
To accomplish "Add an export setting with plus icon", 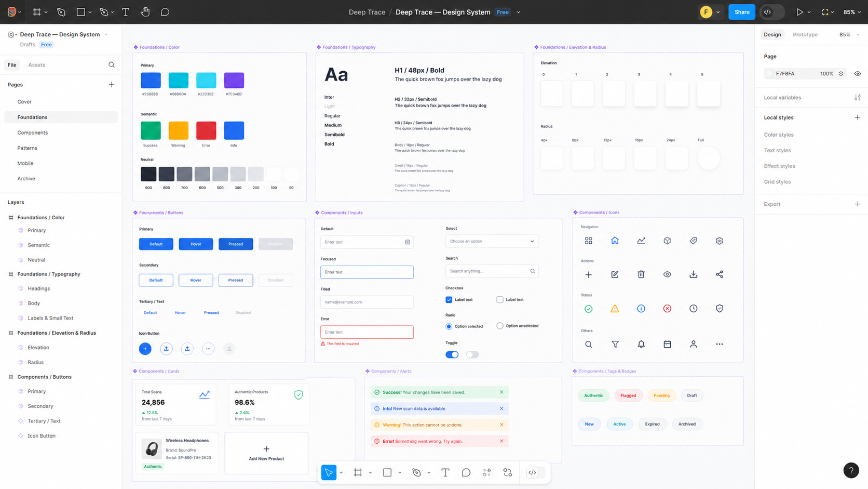I will pos(858,204).
